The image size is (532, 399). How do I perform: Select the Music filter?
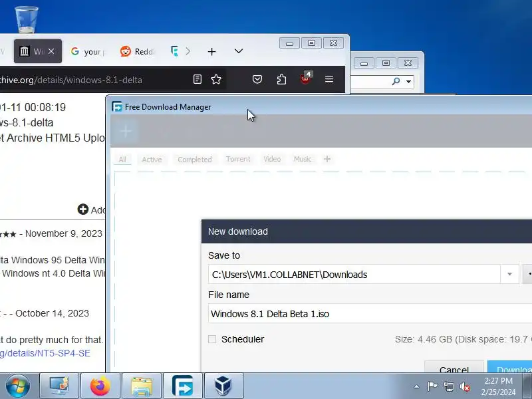click(303, 159)
